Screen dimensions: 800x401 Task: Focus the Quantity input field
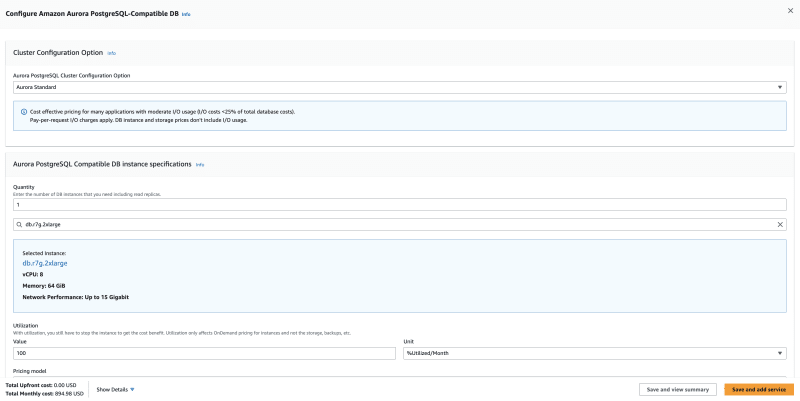click(x=399, y=205)
